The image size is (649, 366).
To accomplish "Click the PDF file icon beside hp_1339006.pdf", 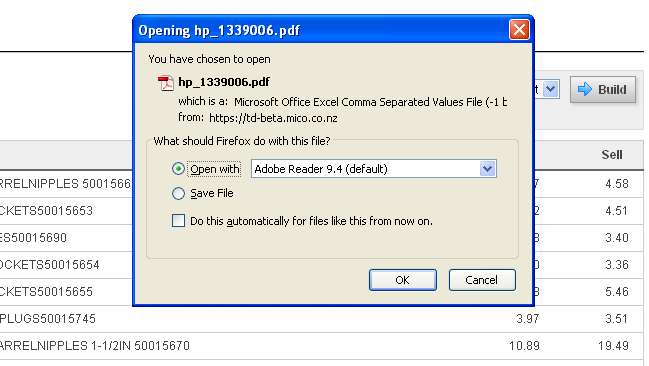I will (x=166, y=83).
